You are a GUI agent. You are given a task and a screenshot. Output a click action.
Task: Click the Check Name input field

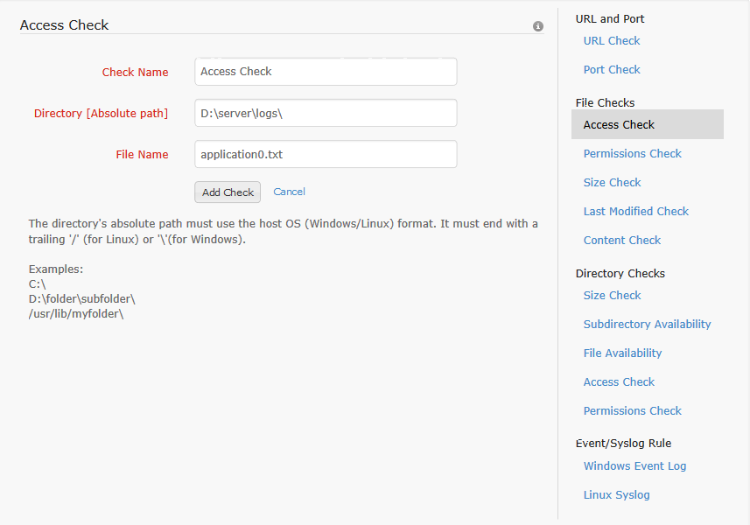[325, 72]
